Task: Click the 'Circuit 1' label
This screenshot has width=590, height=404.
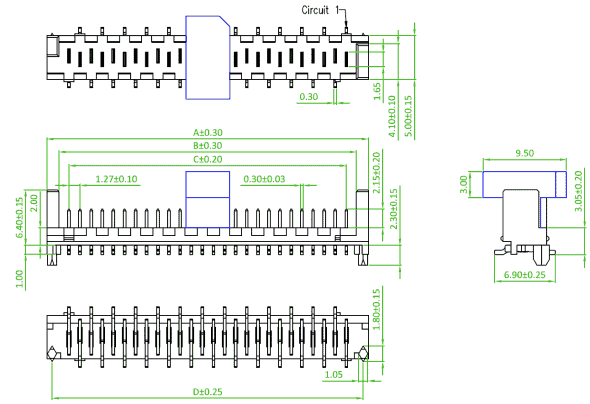Action: point(320,10)
